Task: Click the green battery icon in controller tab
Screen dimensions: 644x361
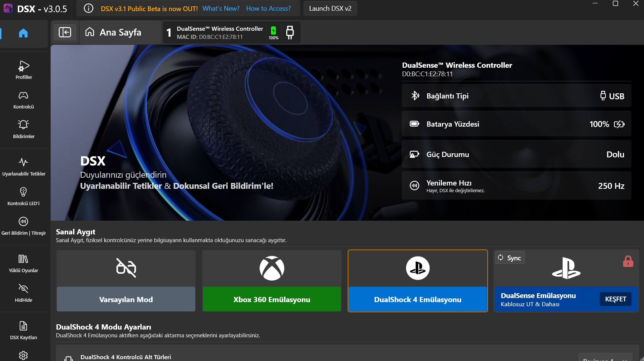Action: 274,30
